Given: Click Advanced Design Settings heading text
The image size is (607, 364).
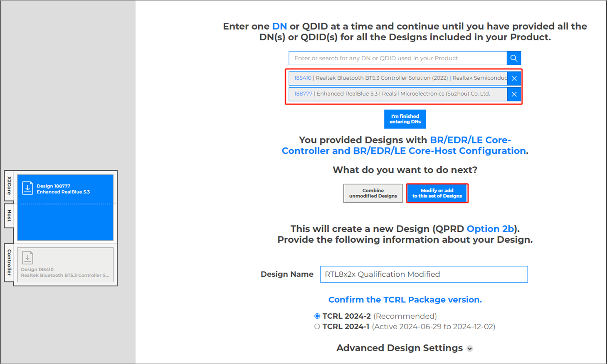Looking at the screenshot, I should tap(400, 348).
